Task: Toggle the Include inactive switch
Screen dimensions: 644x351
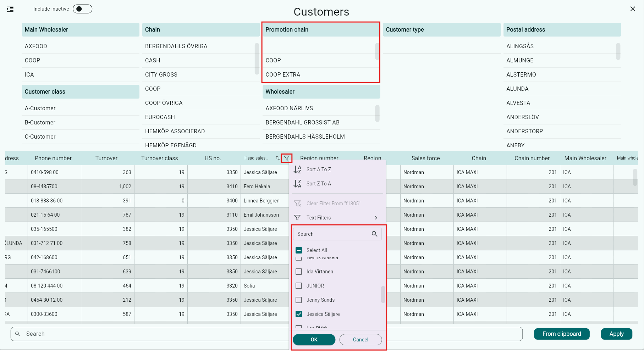Action: (x=82, y=9)
